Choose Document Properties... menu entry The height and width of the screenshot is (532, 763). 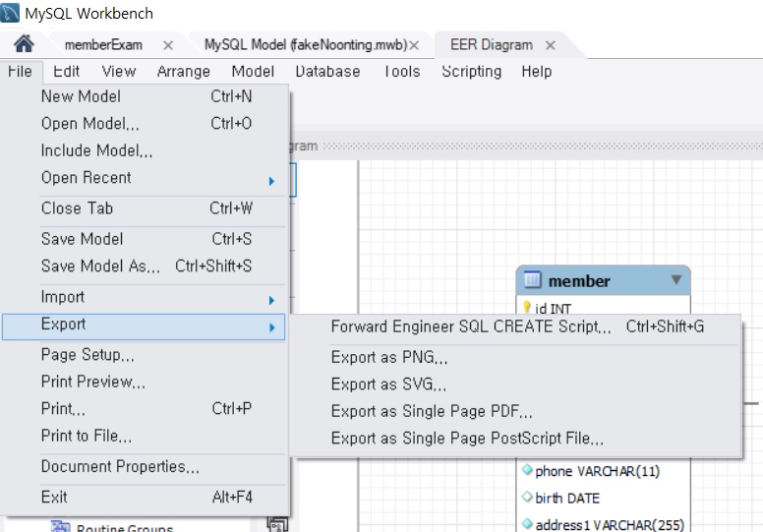pyautogui.click(x=144, y=467)
